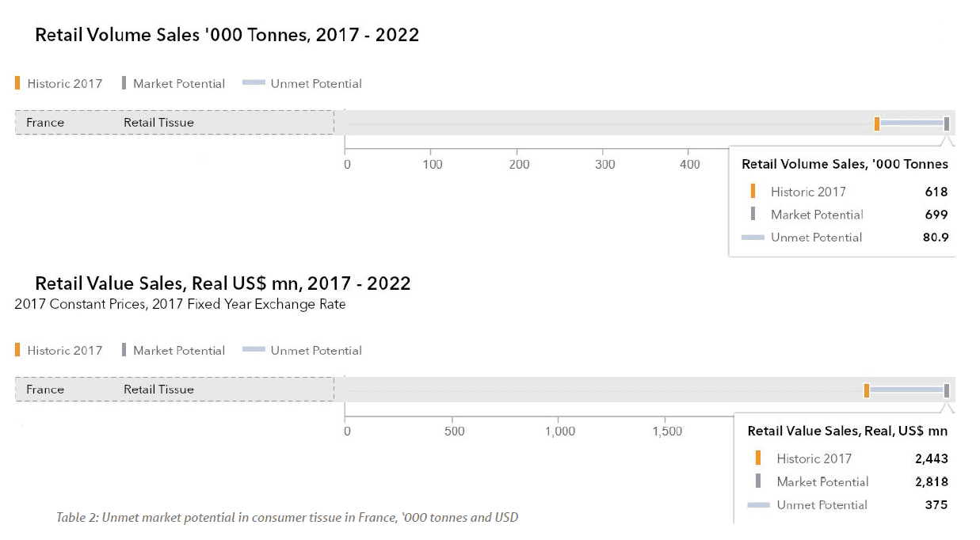Image resolution: width=980 pixels, height=540 pixels.
Task: Click the orange Historic 2017 marker in volume chart
Action: [877, 124]
